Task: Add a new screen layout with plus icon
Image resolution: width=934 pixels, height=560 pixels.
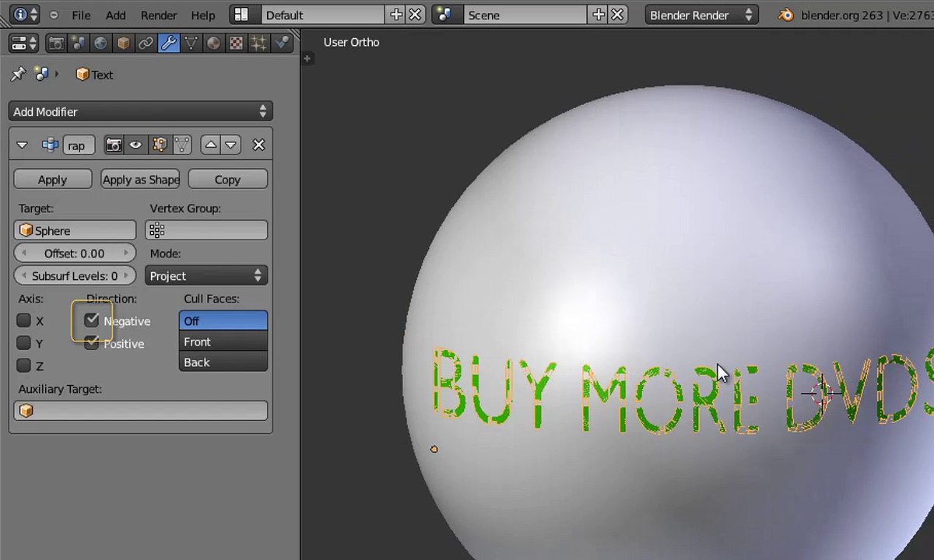Action: [x=395, y=15]
